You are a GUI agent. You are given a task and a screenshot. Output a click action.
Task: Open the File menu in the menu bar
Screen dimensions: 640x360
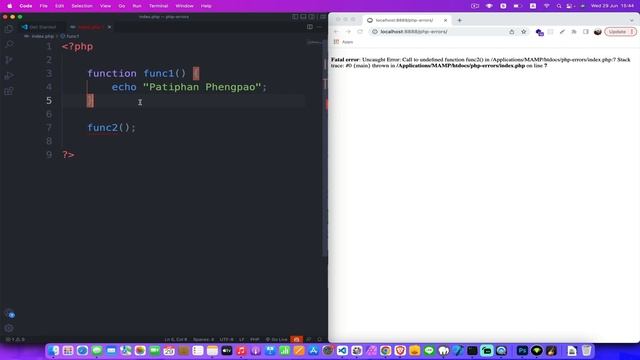(44, 6)
